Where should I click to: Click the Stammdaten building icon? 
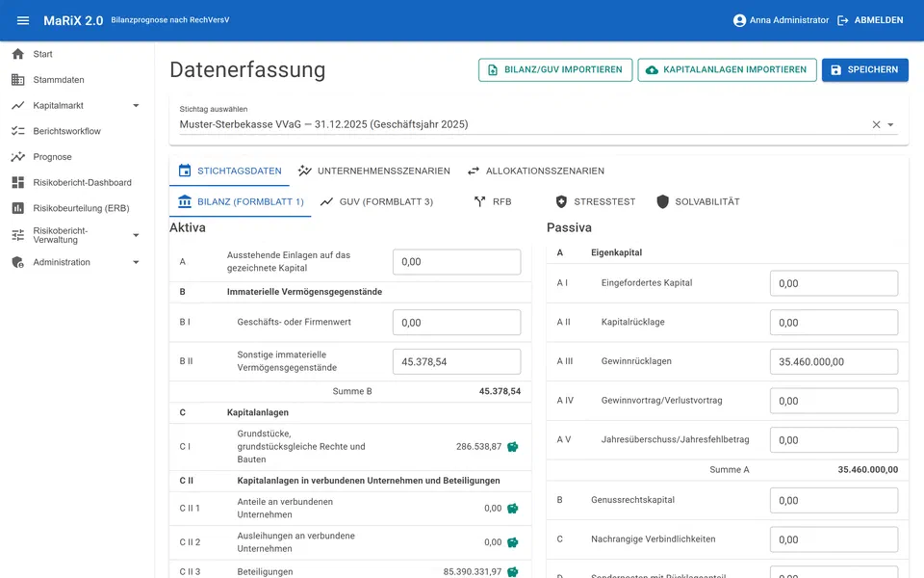(18, 80)
